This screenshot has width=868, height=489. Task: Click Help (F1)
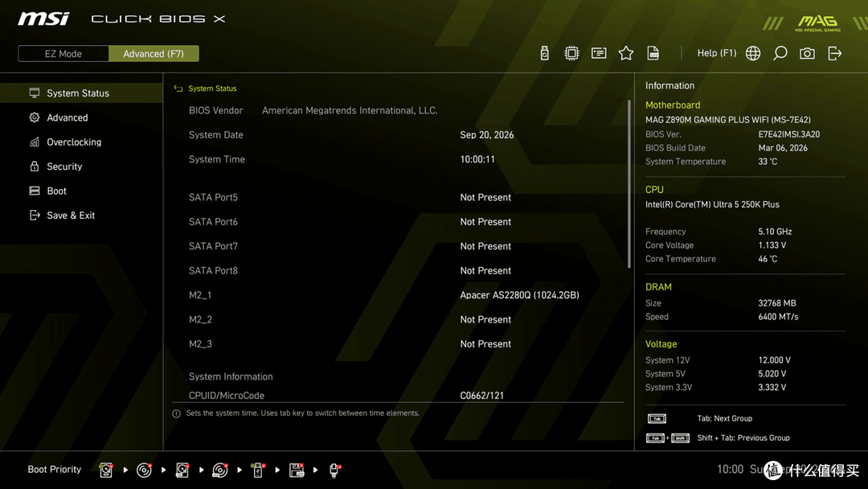[716, 53]
